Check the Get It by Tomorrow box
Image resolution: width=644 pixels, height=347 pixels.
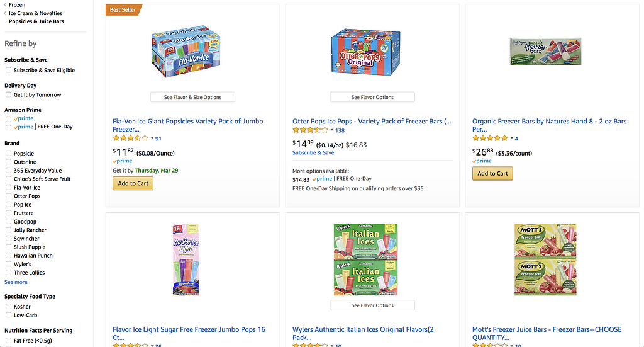pyautogui.click(x=9, y=95)
